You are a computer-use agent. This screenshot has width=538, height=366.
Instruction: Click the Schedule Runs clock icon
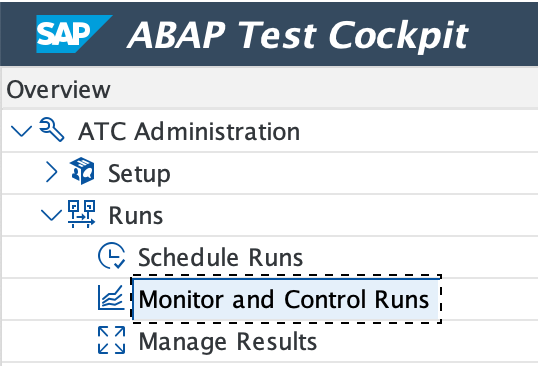(112, 256)
